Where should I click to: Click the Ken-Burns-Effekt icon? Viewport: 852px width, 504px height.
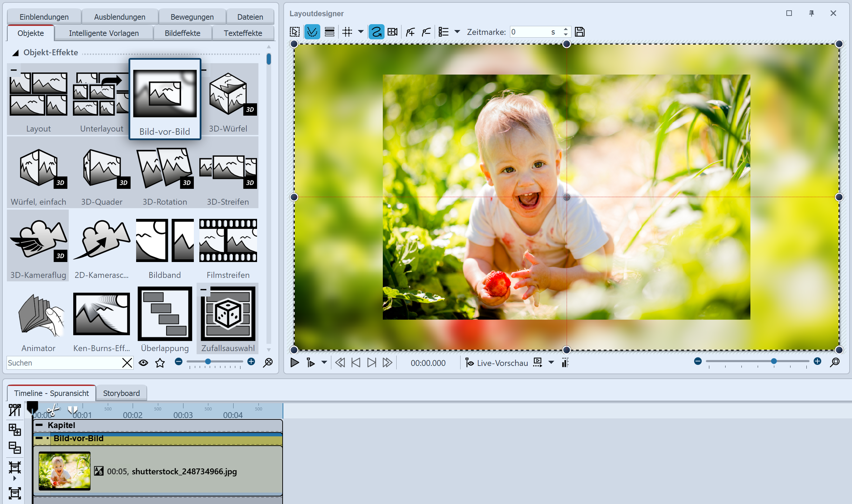[x=102, y=314]
